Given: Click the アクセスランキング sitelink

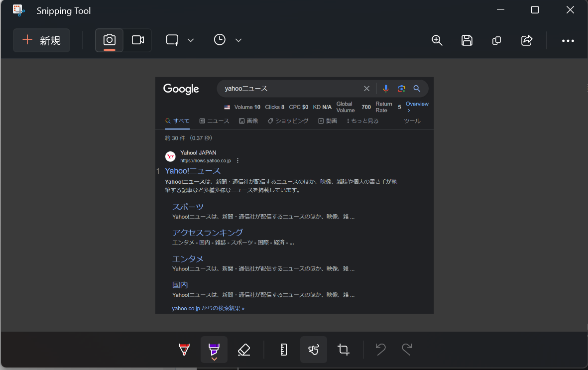Looking at the screenshot, I should pyautogui.click(x=208, y=233).
